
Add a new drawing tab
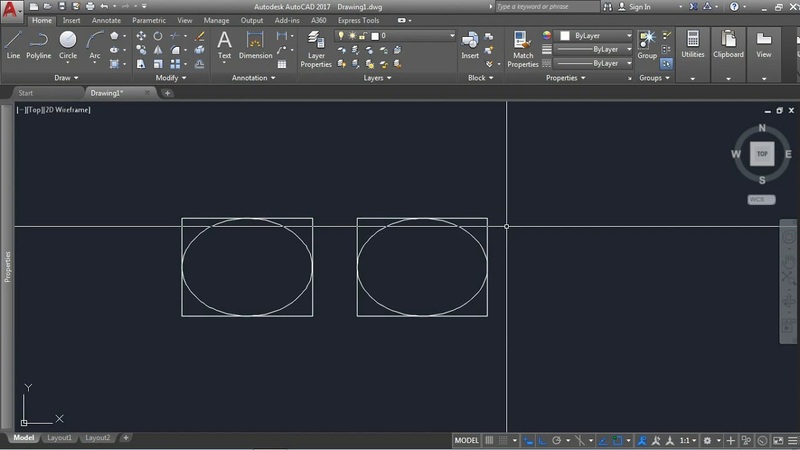pyautogui.click(x=167, y=93)
